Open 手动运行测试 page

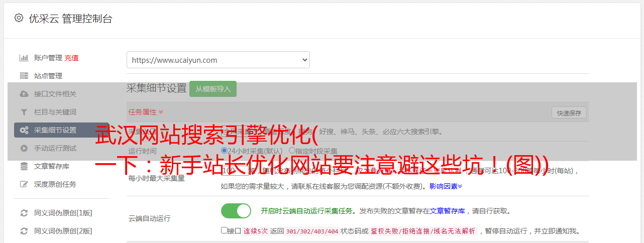55,148
